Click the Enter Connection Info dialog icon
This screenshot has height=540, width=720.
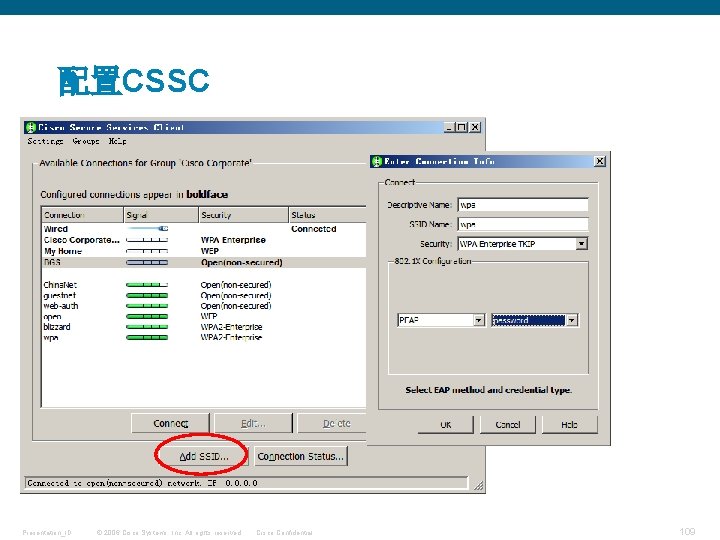click(377, 161)
